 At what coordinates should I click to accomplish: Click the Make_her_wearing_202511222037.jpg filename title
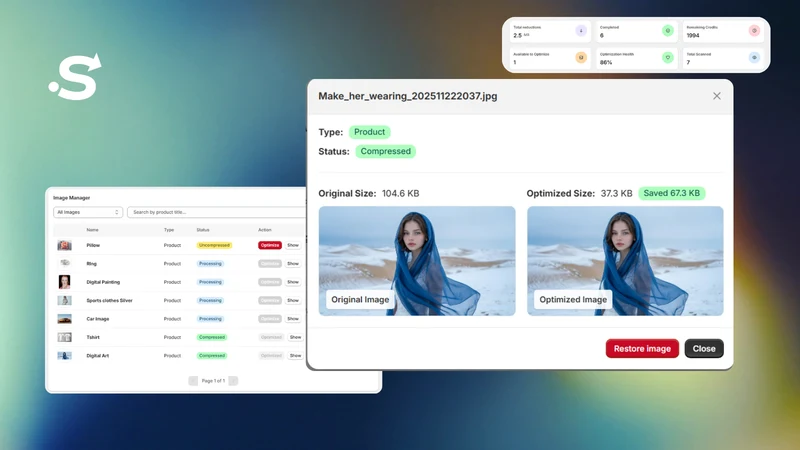tap(408, 96)
